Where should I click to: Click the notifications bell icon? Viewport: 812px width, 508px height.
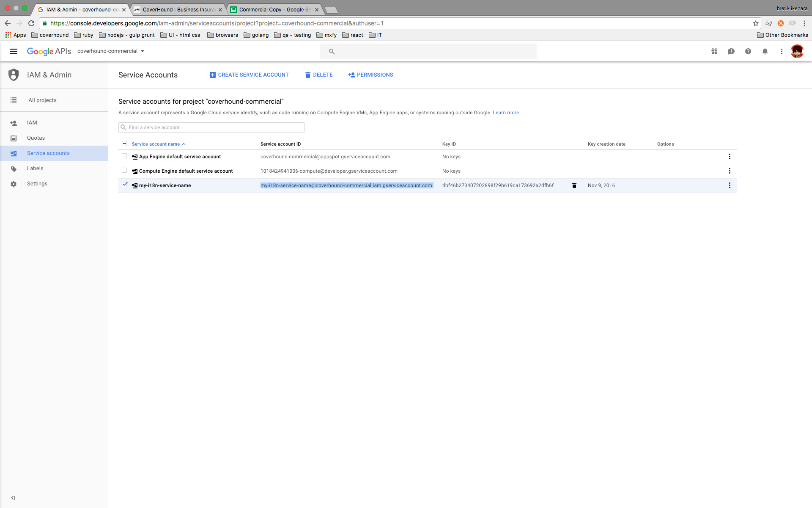(x=765, y=51)
